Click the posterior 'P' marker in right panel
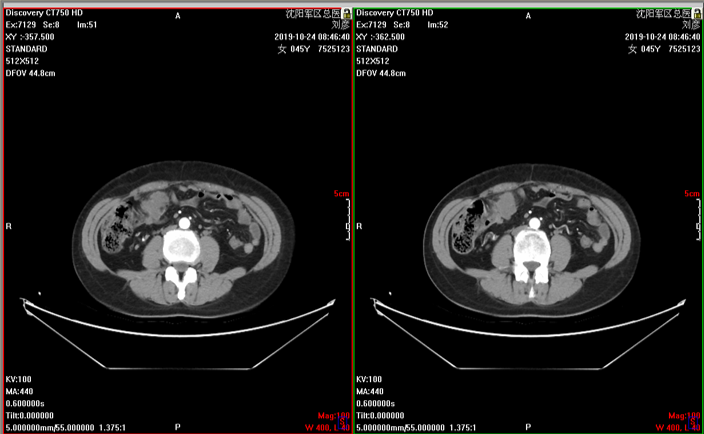This screenshot has height=434, width=704. click(528, 426)
